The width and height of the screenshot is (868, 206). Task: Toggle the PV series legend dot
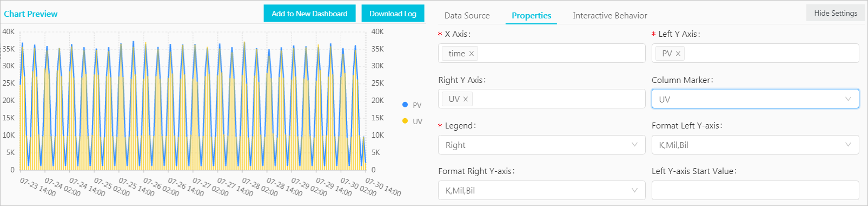point(405,105)
